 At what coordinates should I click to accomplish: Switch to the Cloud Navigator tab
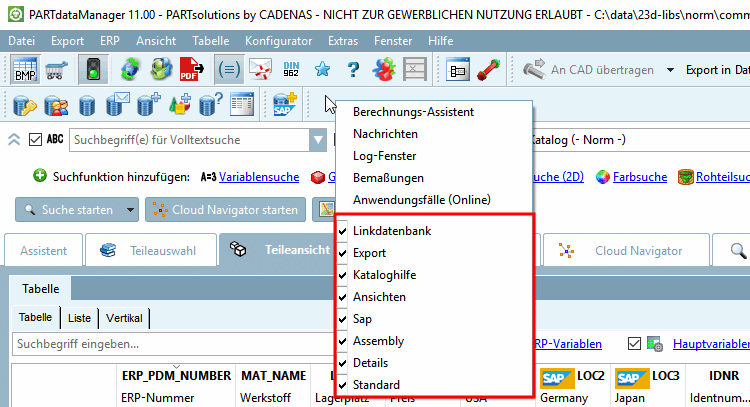(626, 250)
